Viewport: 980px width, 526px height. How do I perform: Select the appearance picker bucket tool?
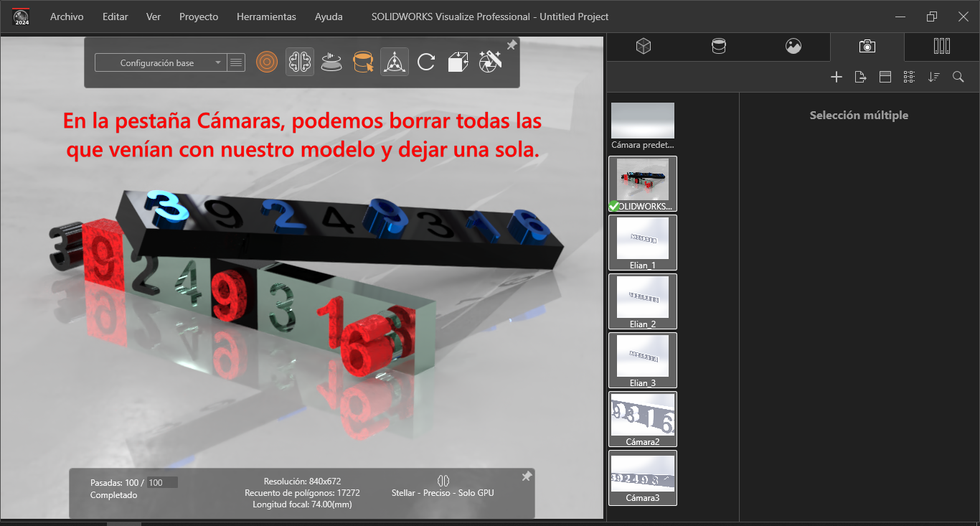pos(364,62)
